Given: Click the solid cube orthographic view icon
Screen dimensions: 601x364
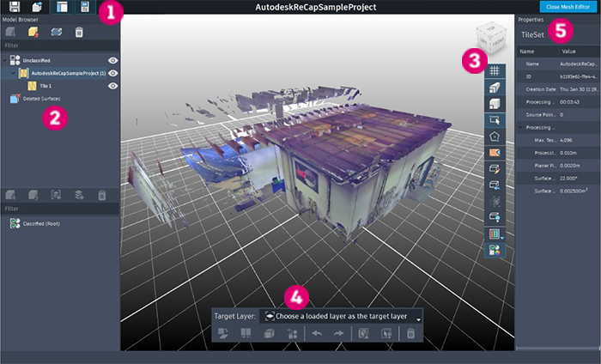Looking at the screenshot, I should pyautogui.click(x=495, y=104).
